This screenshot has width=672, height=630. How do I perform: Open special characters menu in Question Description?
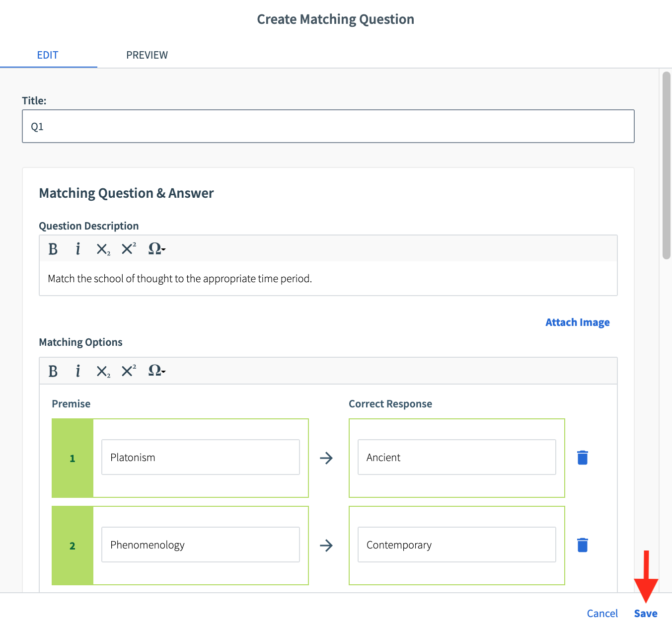click(156, 249)
